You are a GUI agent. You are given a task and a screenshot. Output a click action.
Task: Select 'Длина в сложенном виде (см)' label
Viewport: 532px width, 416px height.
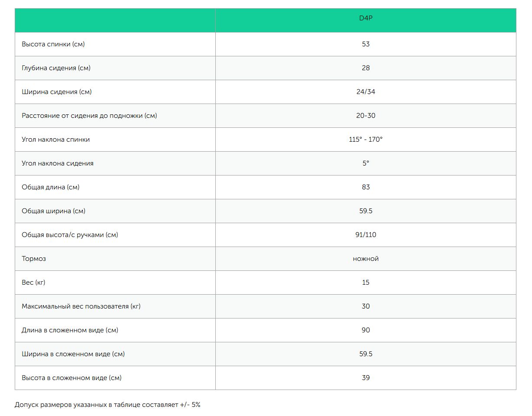coord(70,330)
